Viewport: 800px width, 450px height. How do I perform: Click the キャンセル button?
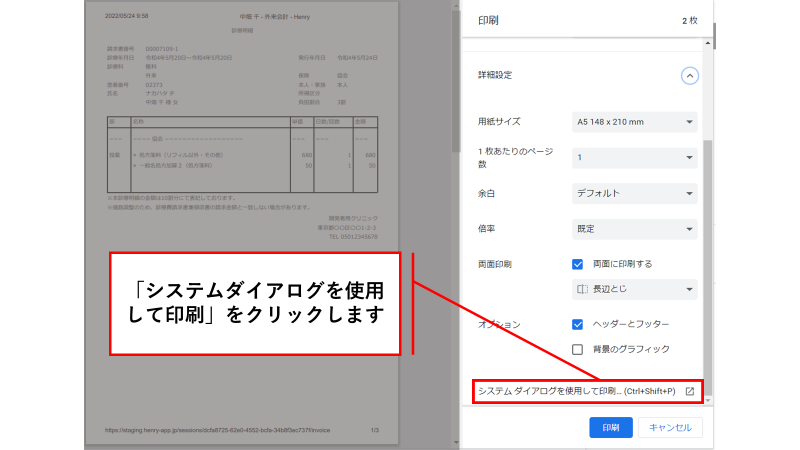click(x=670, y=428)
